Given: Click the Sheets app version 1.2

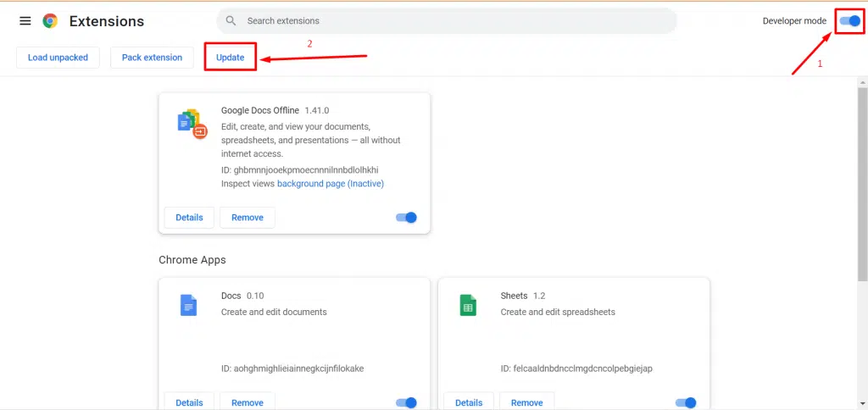Looking at the screenshot, I should point(539,296).
